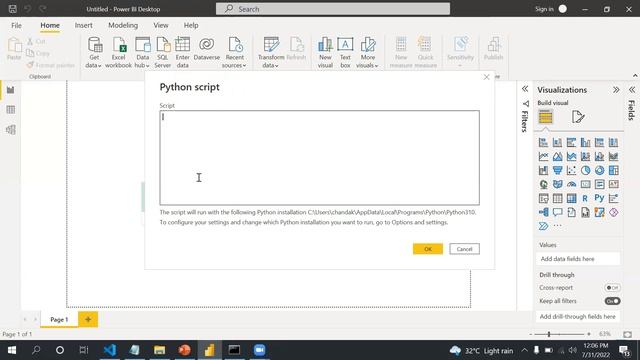Image resolution: width=640 pixels, height=360 pixels.
Task: Cancel the Python script dialog
Action: pos(464,249)
